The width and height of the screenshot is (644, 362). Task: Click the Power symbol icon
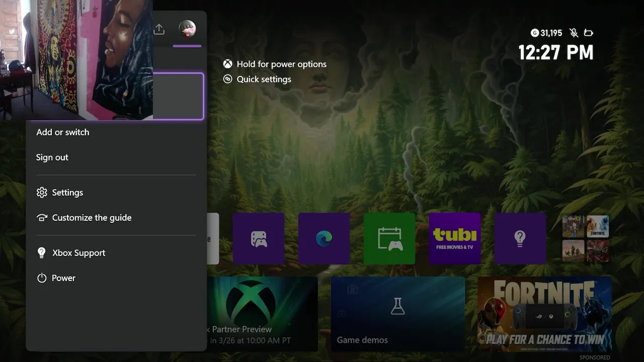(x=42, y=278)
